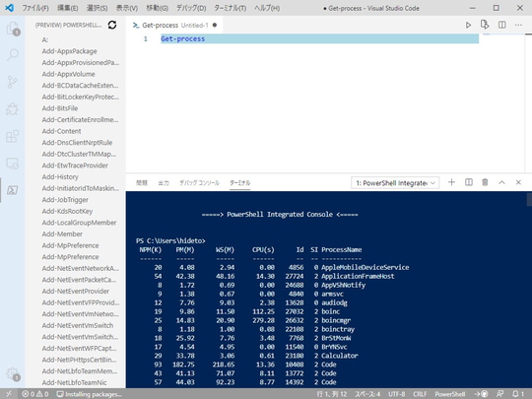The width and height of the screenshot is (532, 399).
Task: Click the 行 1, 列 12 cursor position
Action: point(331,394)
